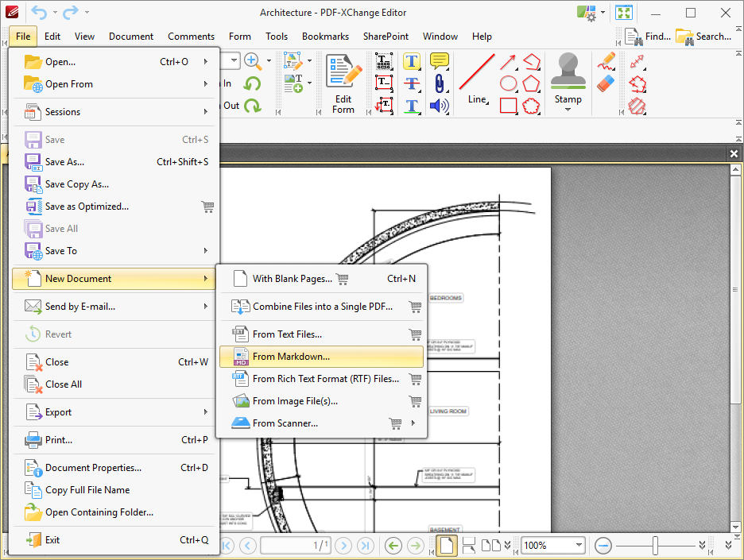Image resolution: width=744 pixels, height=560 pixels.
Task: Click the page number input field
Action: pyautogui.click(x=295, y=545)
